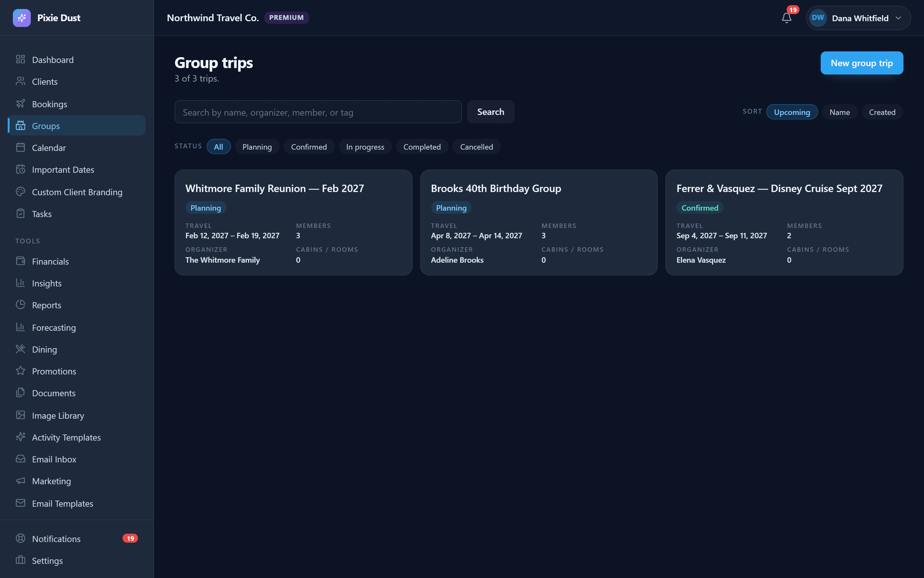Filter trips by Completed status
The image size is (924, 578).
(x=422, y=147)
